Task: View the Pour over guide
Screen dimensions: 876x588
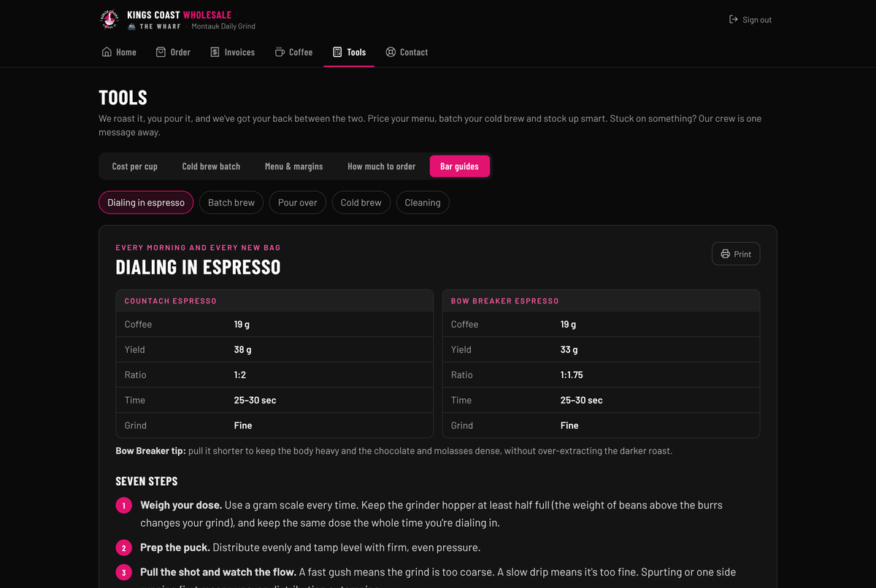Action: tap(298, 203)
